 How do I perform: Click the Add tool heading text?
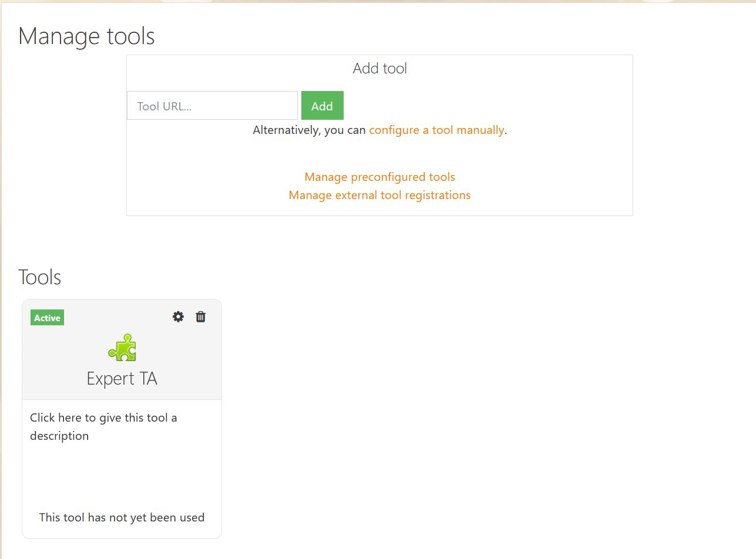coord(379,68)
